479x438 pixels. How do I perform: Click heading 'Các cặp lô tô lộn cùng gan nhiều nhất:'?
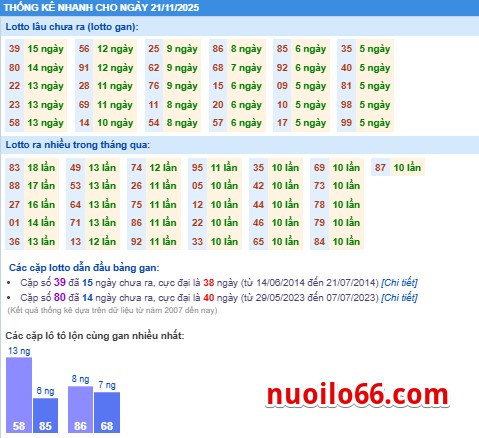tap(95, 335)
